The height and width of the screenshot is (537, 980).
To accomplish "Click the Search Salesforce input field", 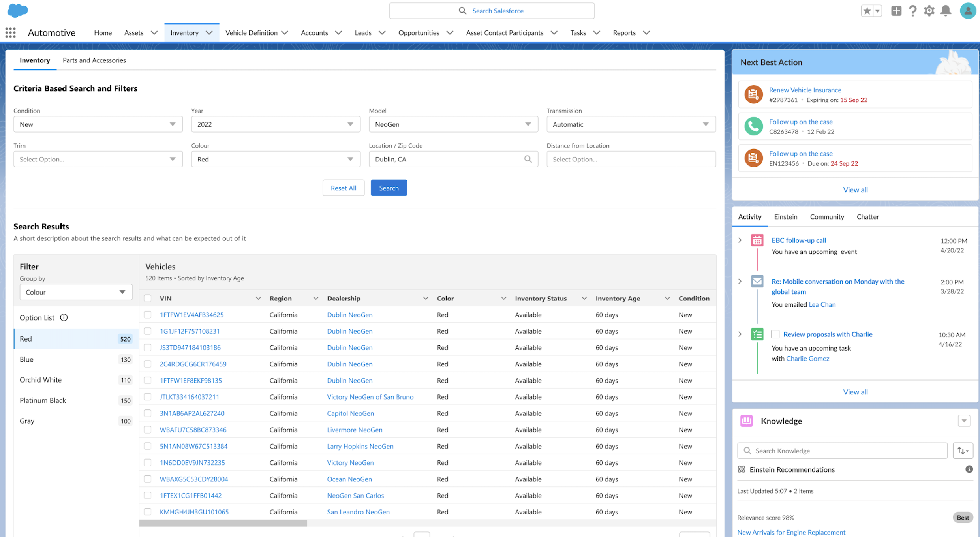I will [x=492, y=11].
